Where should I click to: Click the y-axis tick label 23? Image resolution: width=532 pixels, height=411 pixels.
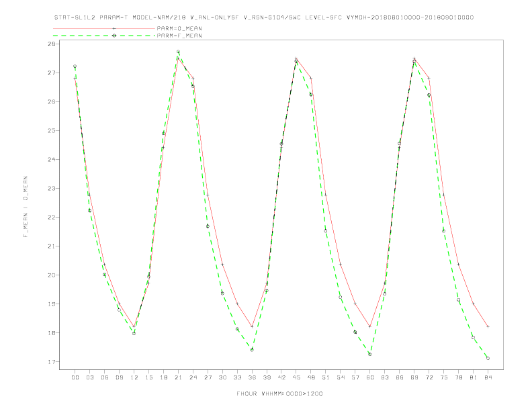(x=52, y=189)
